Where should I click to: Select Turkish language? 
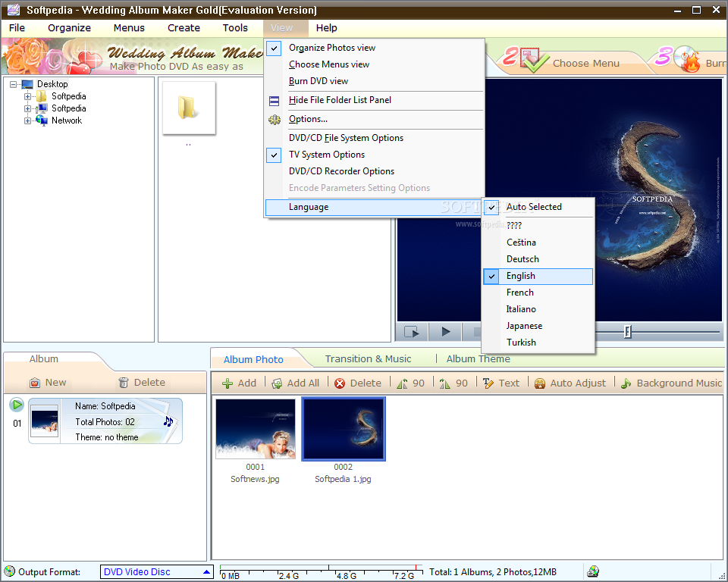538,343
